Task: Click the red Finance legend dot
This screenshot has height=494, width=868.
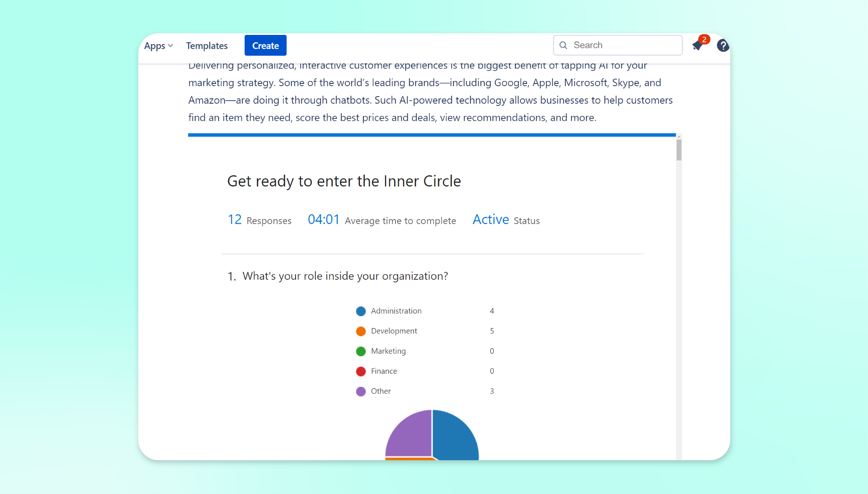Action: point(361,371)
